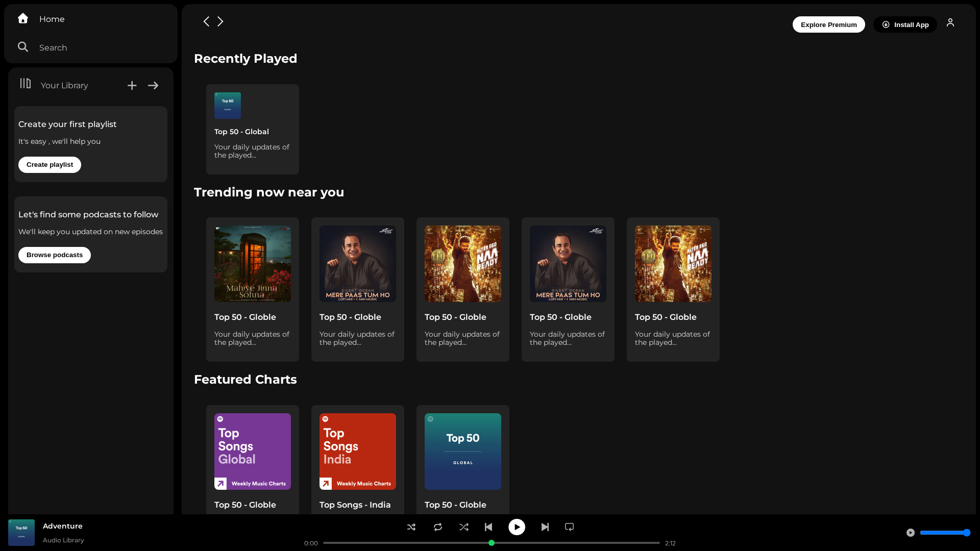Open the teal Top 50 Global chart cover
Image resolution: width=980 pixels, height=551 pixels.
coord(463,452)
